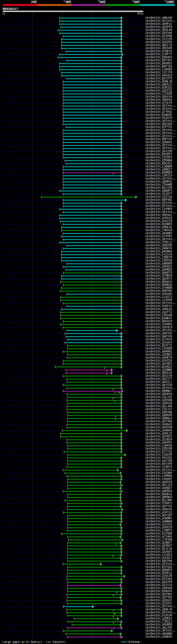The height and width of the screenshot is (644, 177).
Task: Select the label UniRef100_B5FVB1
Action: [x=159, y=200]
